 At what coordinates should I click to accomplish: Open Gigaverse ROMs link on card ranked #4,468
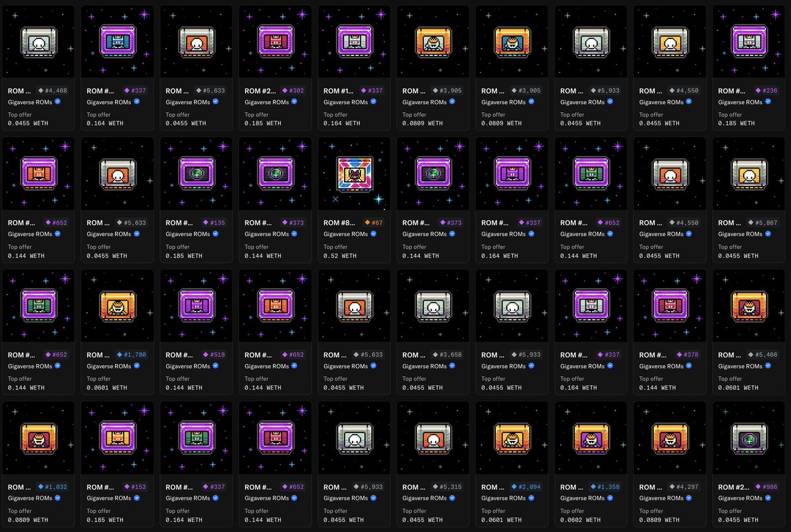(30, 102)
